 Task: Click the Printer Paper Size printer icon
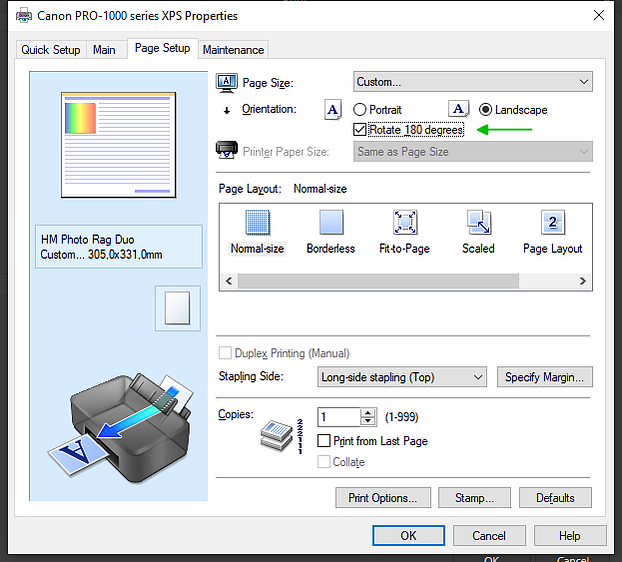[227, 150]
